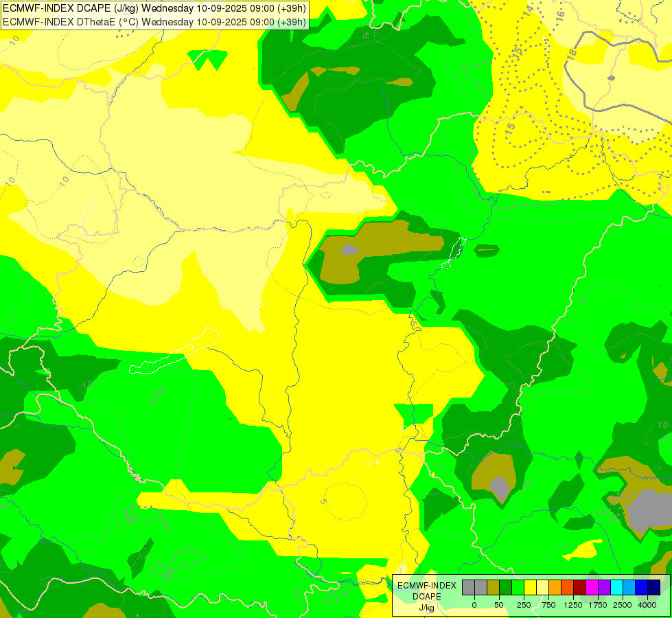
Task: Click the legend tick label 750
Action: pyautogui.click(x=548, y=605)
